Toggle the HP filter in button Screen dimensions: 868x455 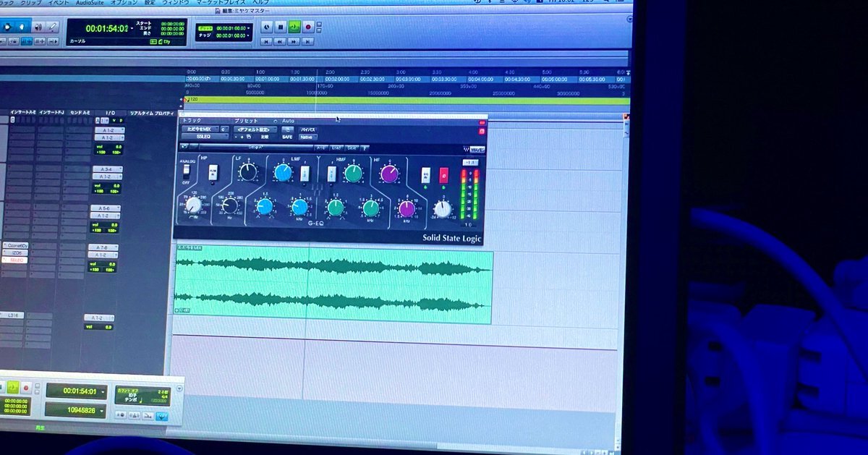(x=213, y=172)
